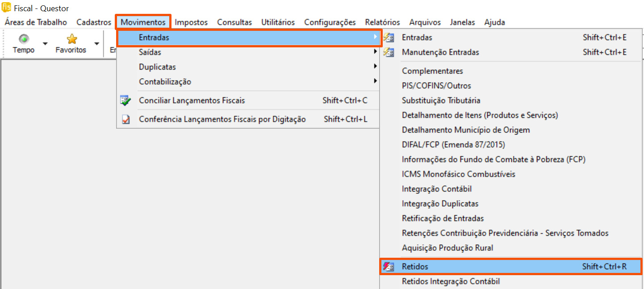This screenshot has height=289, width=644.
Task: Open the Favoritos dropdown arrow
Action: pos(96,43)
